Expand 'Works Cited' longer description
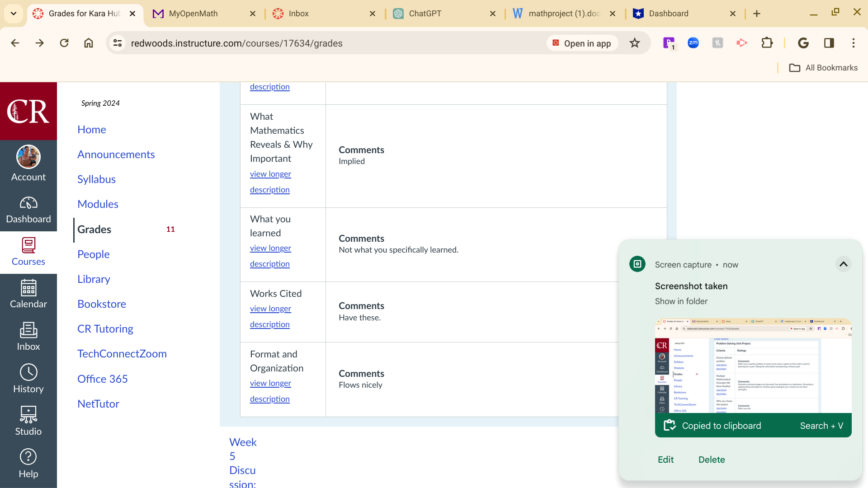 pyautogui.click(x=271, y=316)
